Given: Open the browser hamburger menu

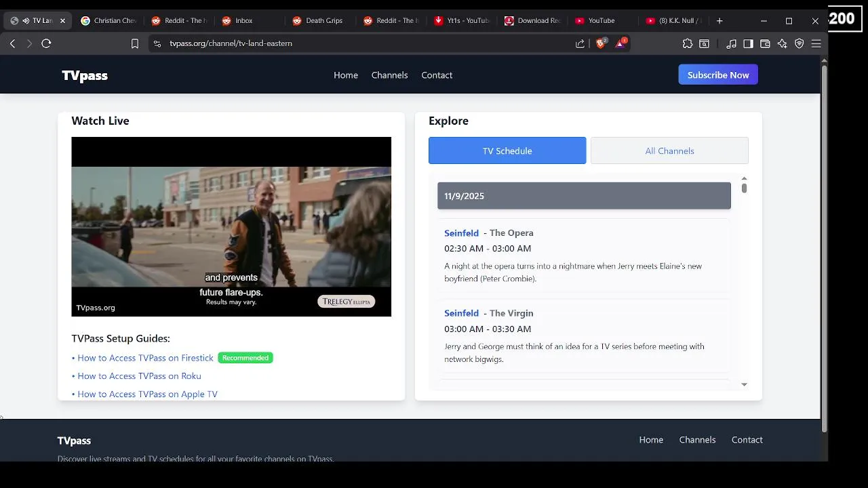Looking at the screenshot, I should coord(816,43).
